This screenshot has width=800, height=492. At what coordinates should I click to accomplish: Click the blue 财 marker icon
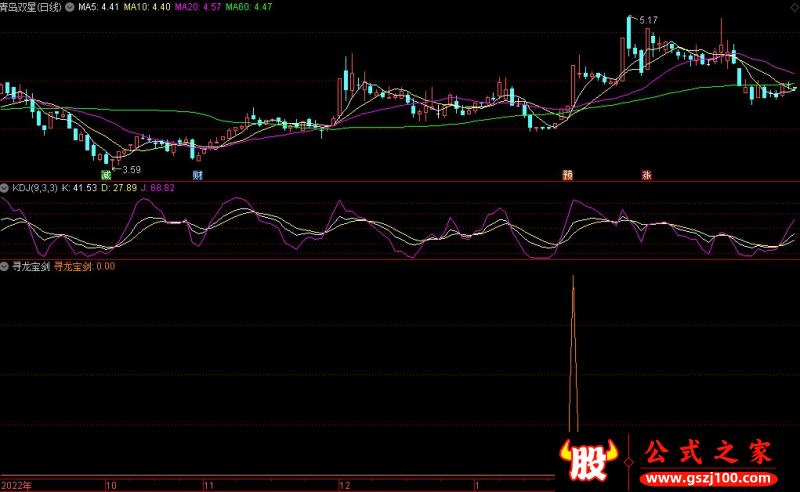click(x=198, y=173)
